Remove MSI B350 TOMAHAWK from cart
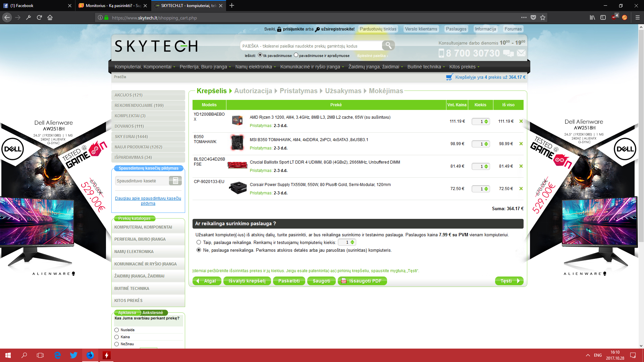The image size is (644, 362). point(521,144)
